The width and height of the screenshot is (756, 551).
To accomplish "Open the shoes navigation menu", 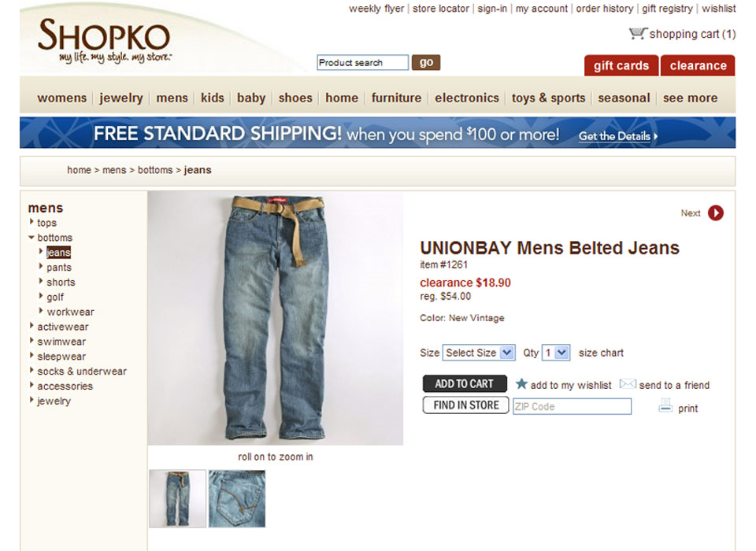I will pyautogui.click(x=295, y=98).
